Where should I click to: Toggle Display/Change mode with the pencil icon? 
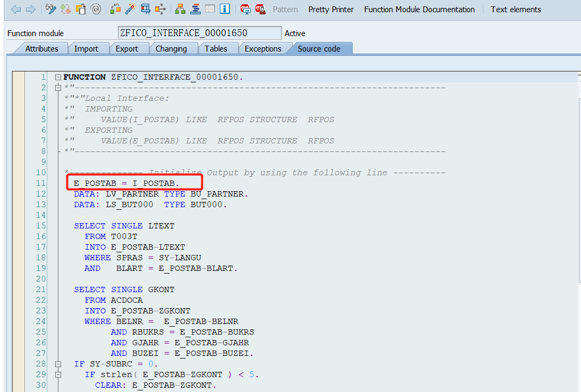50,9
